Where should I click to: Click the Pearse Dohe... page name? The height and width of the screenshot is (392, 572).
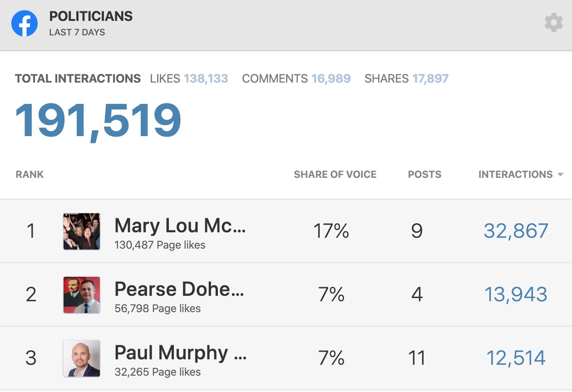pos(179,289)
